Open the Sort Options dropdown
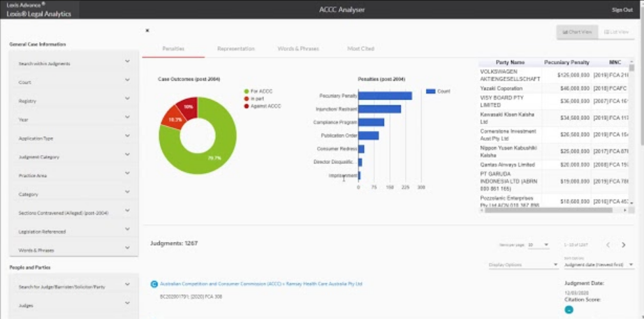The width and height of the screenshot is (644, 319). coord(599,265)
